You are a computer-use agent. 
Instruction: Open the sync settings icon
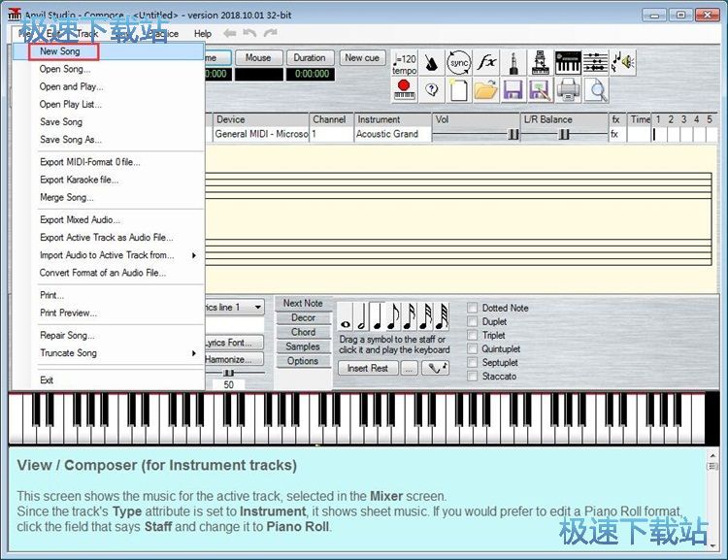pyautogui.click(x=459, y=63)
